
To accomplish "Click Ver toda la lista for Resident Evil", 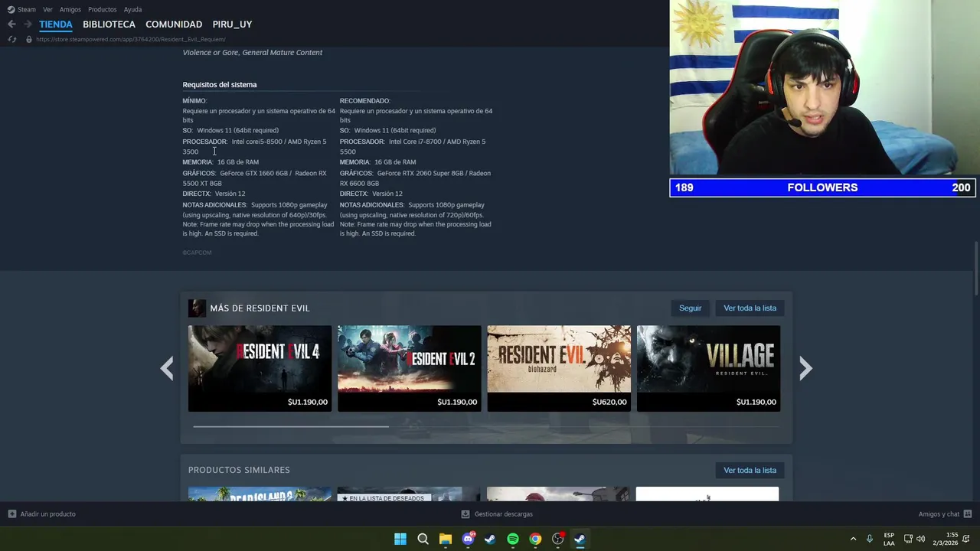I will (750, 308).
